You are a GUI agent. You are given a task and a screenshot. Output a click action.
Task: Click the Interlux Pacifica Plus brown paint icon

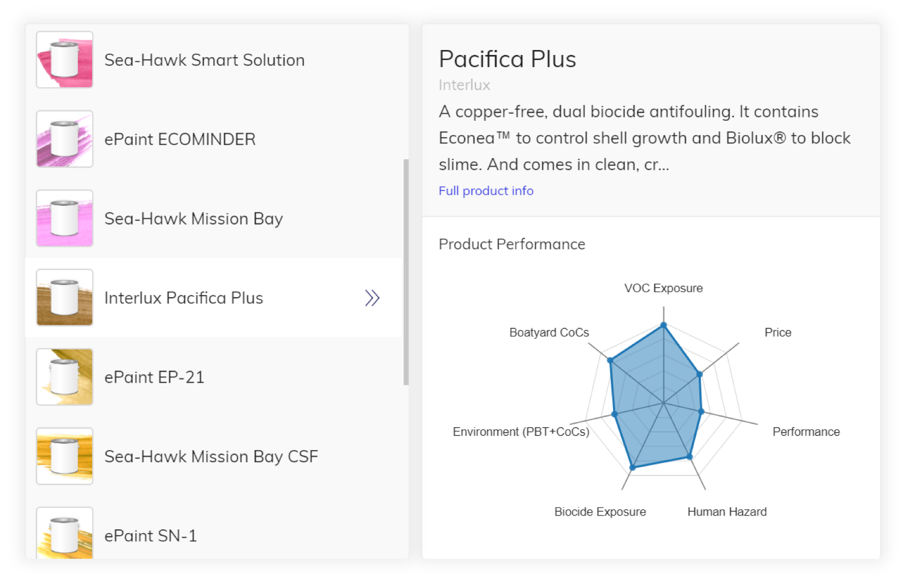pos(64,298)
